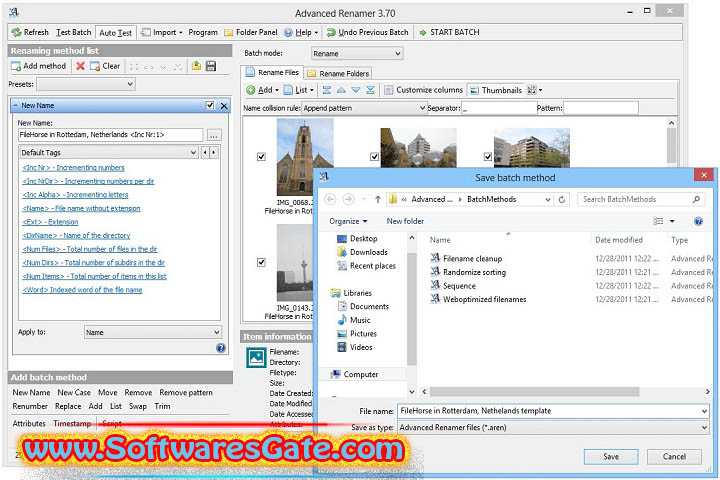The height and width of the screenshot is (480, 720).
Task: Start the batch with START BATCH
Action: [449, 32]
